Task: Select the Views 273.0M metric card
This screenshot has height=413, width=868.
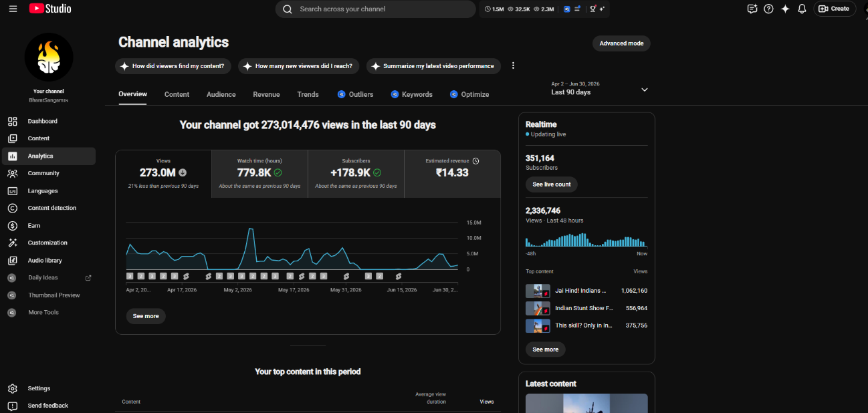Action: point(163,174)
